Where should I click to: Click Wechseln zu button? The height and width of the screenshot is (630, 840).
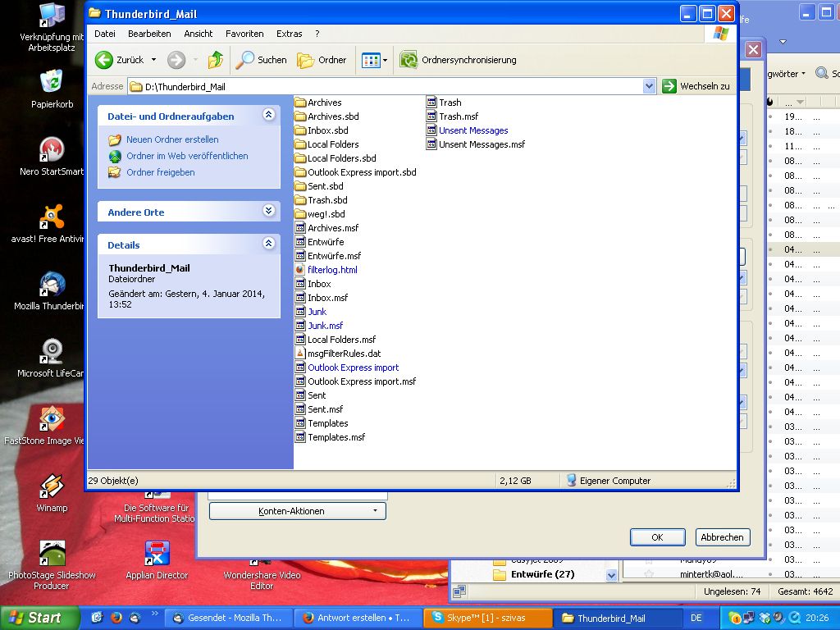point(696,86)
